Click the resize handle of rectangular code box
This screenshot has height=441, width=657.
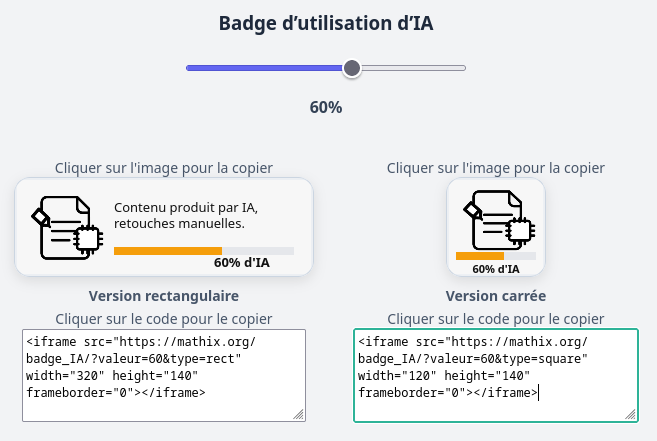299,414
